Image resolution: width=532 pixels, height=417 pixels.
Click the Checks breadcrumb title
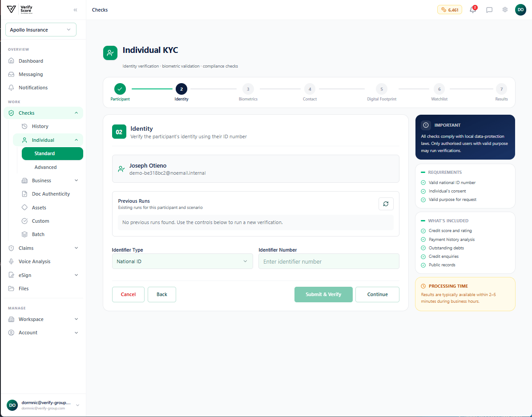click(100, 10)
